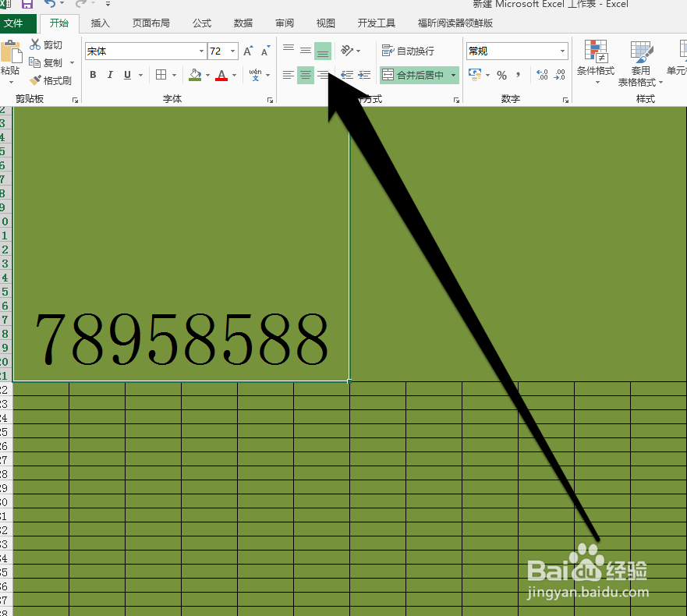This screenshot has width=687, height=616.
Task: Toggle 自动换行 wrap text
Action: coord(408,51)
